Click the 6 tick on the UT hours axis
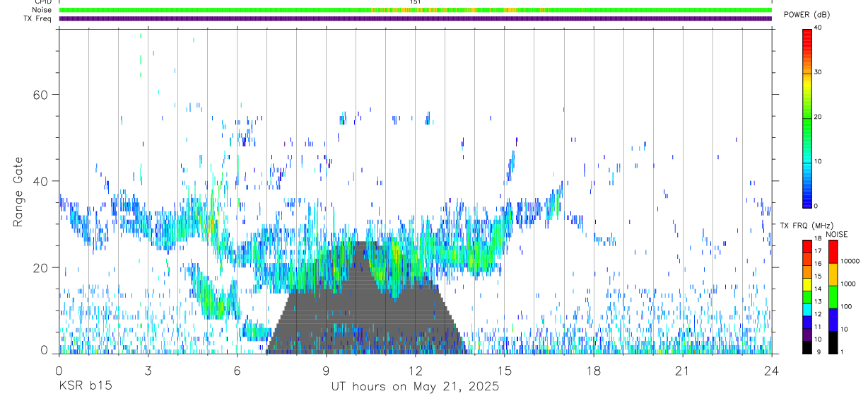868x401 pixels. 237,371
